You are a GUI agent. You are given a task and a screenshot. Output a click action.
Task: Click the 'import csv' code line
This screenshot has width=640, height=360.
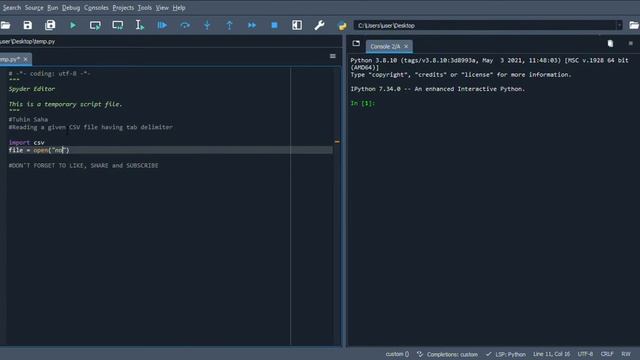(x=27, y=142)
